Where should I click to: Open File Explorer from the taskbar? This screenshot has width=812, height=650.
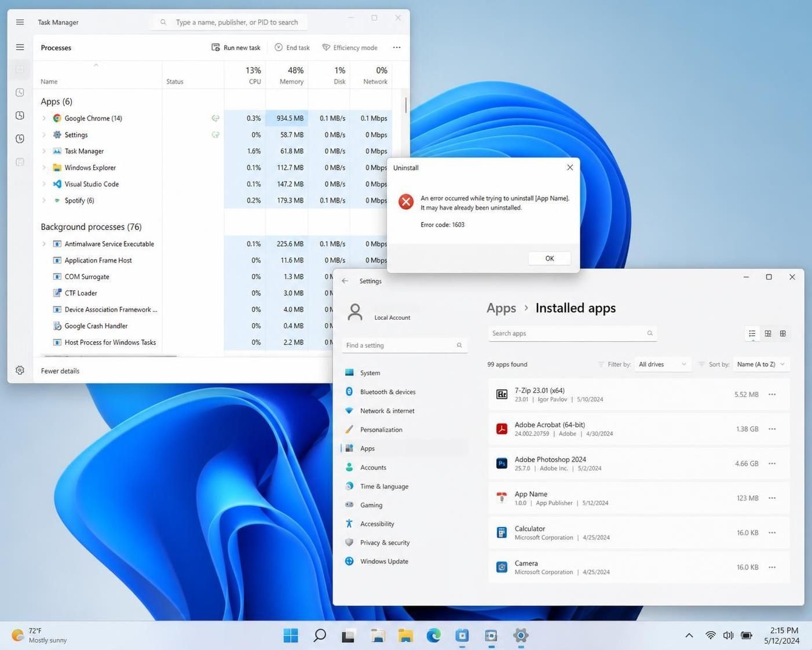pyautogui.click(x=405, y=636)
